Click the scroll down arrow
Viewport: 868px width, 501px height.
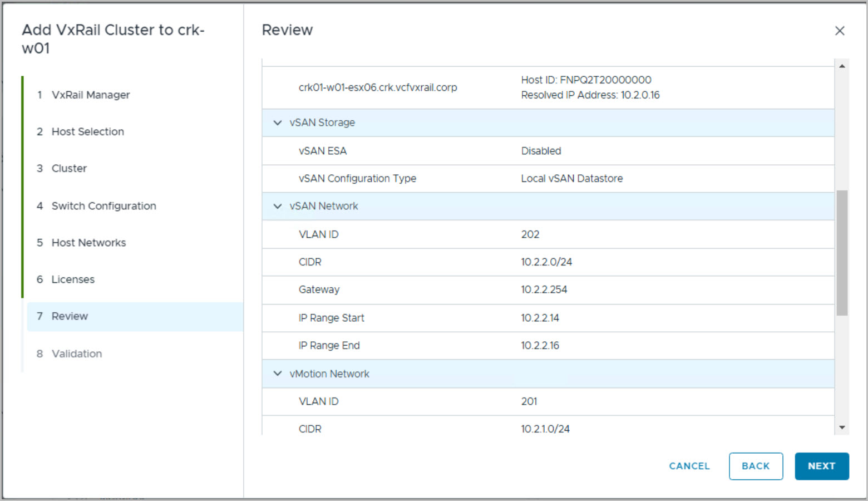(842, 428)
